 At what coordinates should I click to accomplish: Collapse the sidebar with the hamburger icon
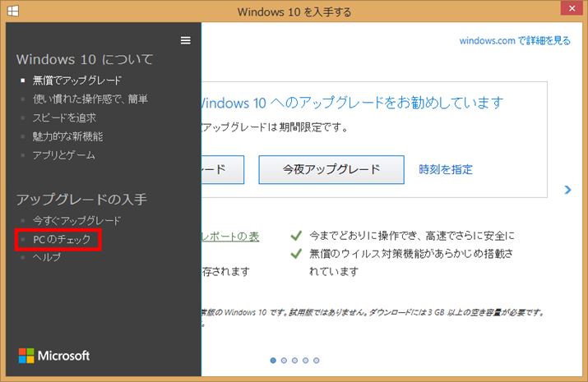[185, 40]
